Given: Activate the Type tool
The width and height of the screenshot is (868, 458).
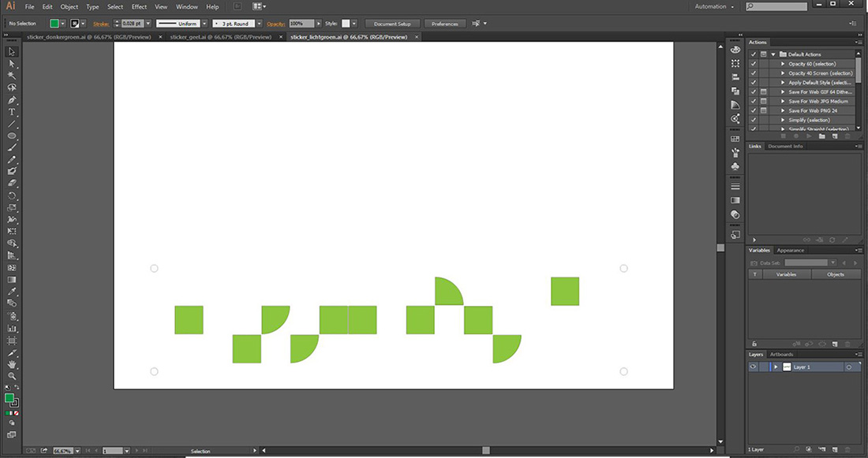Looking at the screenshot, I should (x=12, y=112).
